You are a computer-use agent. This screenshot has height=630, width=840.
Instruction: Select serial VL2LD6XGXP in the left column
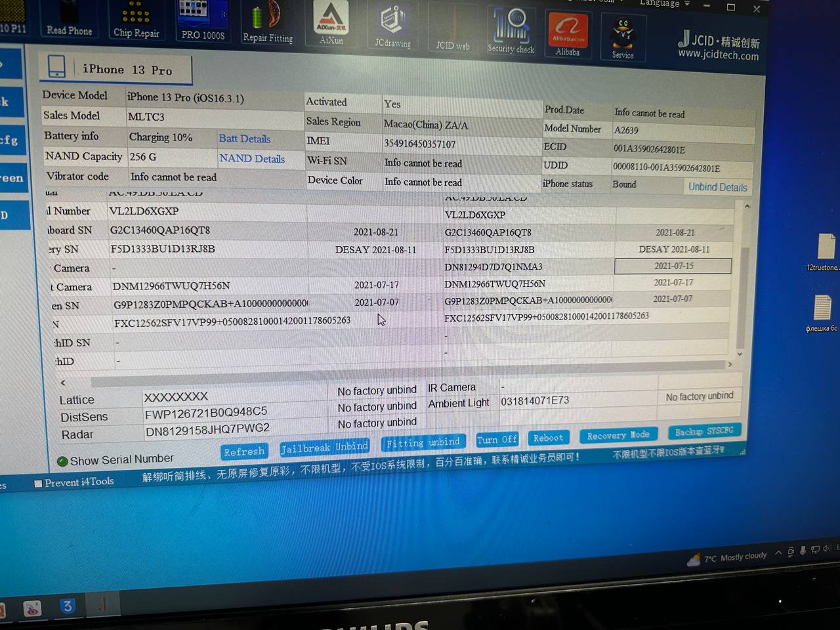(144, 211)
